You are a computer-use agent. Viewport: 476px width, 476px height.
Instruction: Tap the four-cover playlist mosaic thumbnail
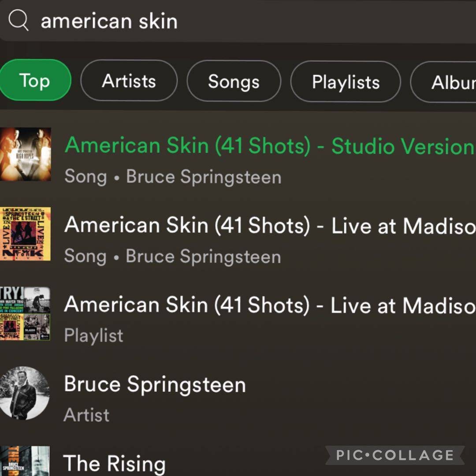tap(25, 313)
